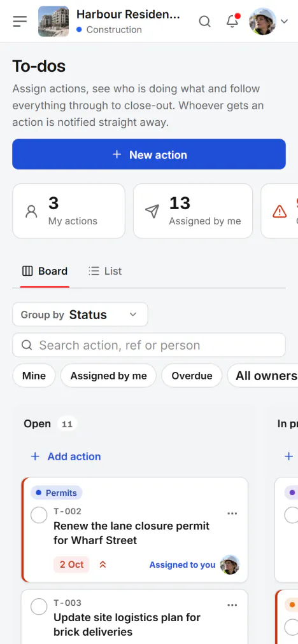Mark T-002 as complete with its circle checkbox
Viewport: 298px width, 644px height.
coord(39,515)
